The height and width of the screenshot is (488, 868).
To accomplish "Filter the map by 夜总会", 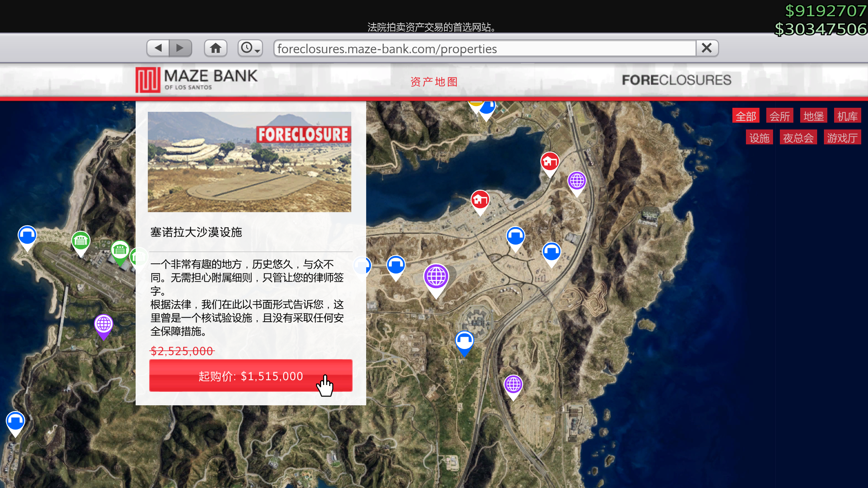I will click(x=798, y=137).
